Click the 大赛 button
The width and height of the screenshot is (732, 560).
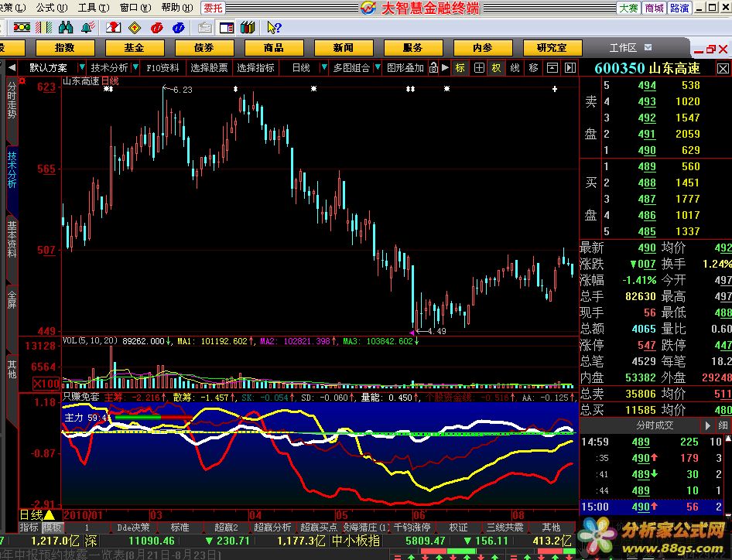[x=629, y=8]
